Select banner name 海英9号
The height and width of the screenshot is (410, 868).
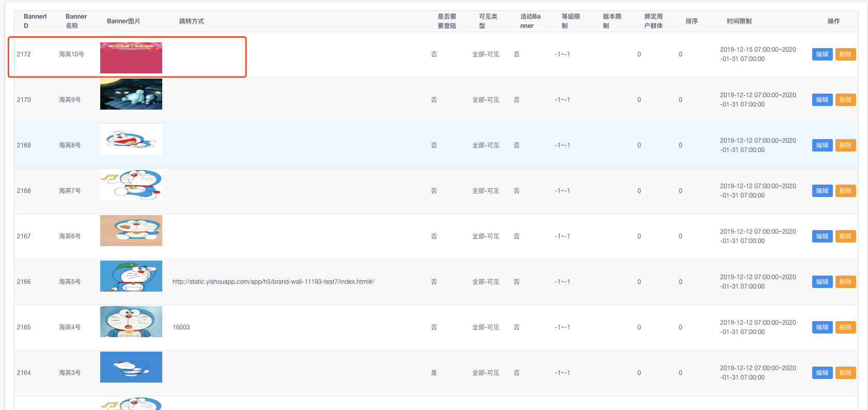70,100
